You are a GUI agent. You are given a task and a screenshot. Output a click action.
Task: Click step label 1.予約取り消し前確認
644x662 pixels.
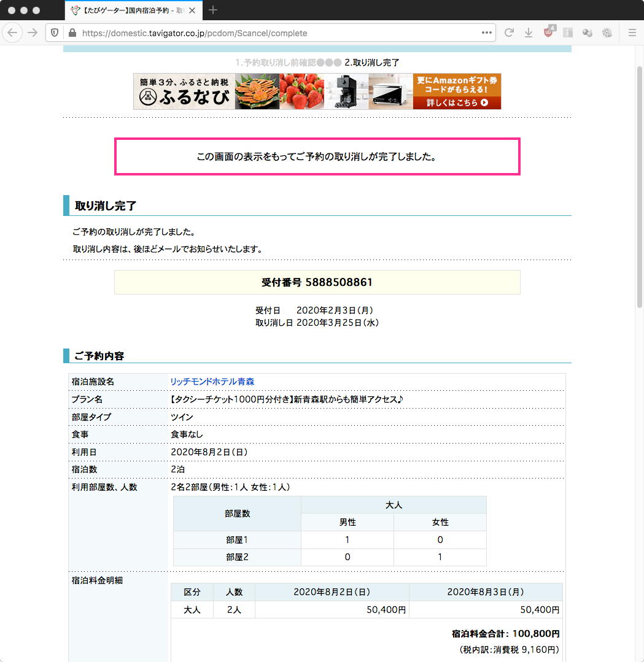click(x=276, y=63)
